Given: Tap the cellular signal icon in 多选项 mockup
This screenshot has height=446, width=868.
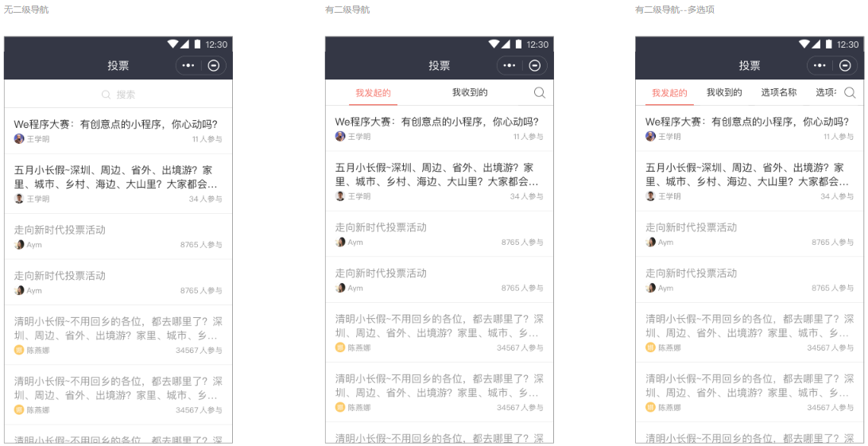Looking at the screenshot, I should 816,45.
